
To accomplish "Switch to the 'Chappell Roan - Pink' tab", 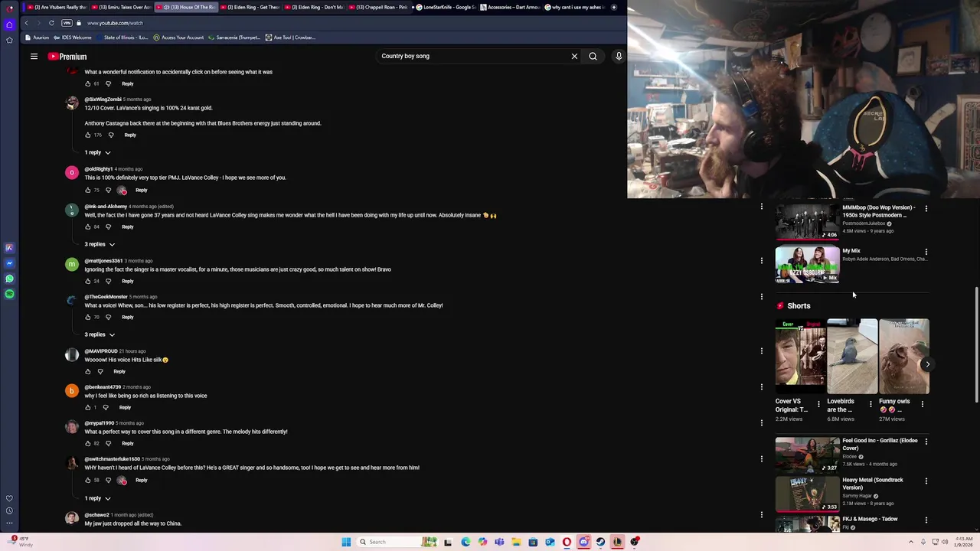I will click(x=381, y=7).
